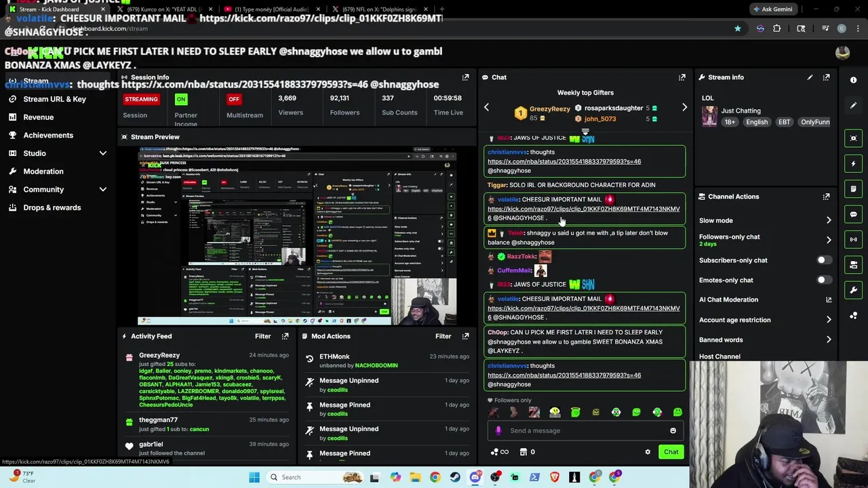868x488 pixels.
Task: Click the Stream Preview video thumbnail
Action: 298,236
